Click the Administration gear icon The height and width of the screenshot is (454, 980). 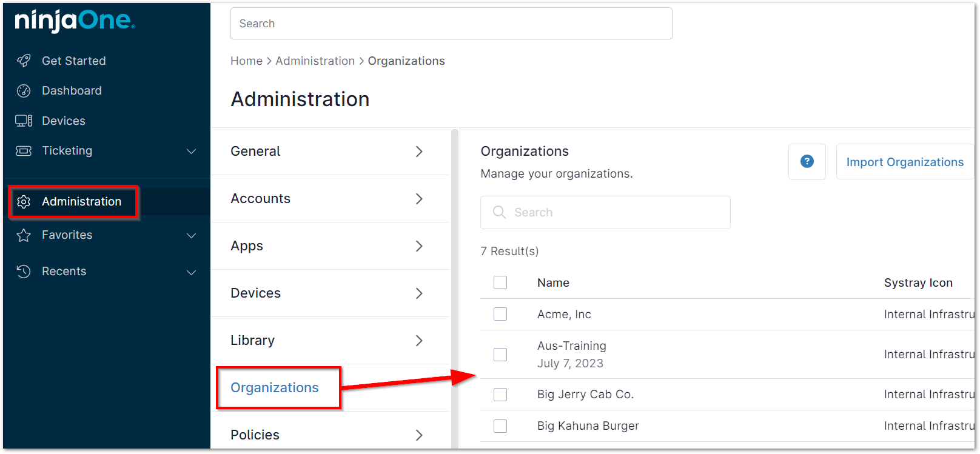tap(23, 201)
